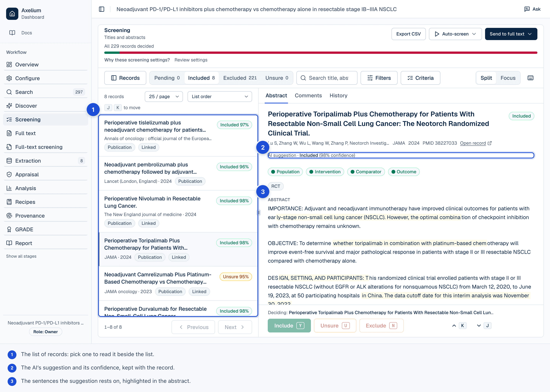This screenshot has height=392, width=550.
Task: Open the keyboard shortcuts icon
Action: tap(531, 78)
